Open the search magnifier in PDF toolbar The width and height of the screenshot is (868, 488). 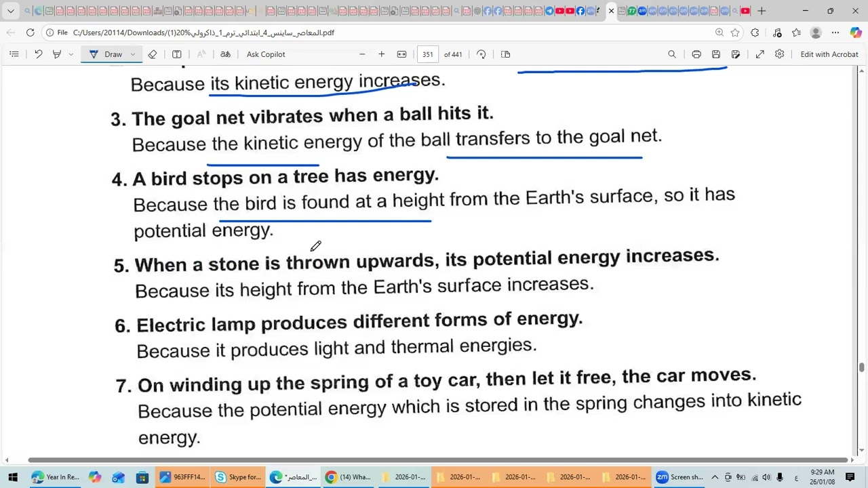(672, 54)
